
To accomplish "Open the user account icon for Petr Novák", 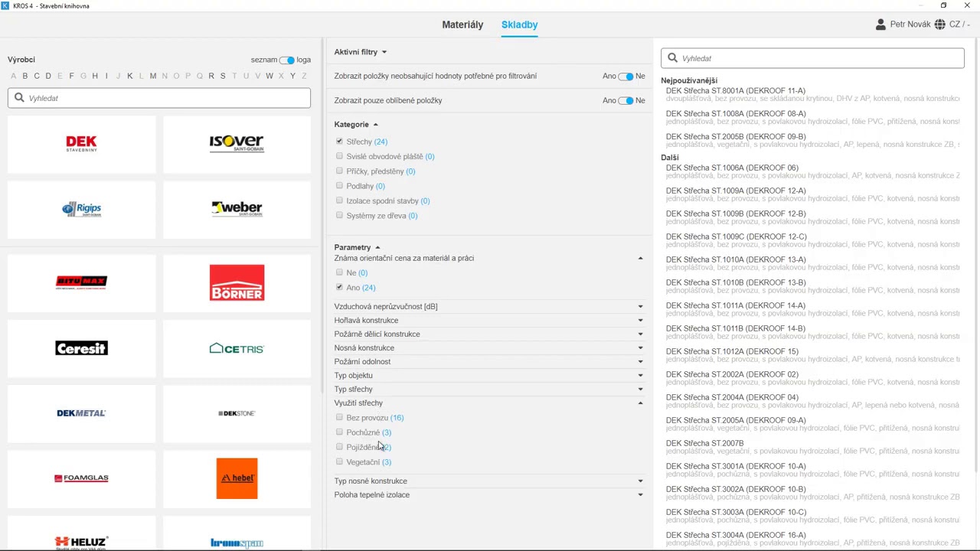I will 880,24.
